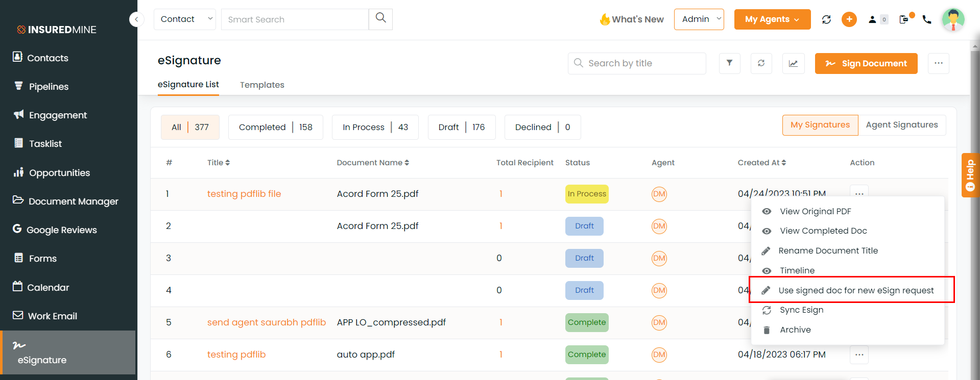The image size is (980, 380).
Task: Filter by All 377 signatures
Action: coord(190,127)
